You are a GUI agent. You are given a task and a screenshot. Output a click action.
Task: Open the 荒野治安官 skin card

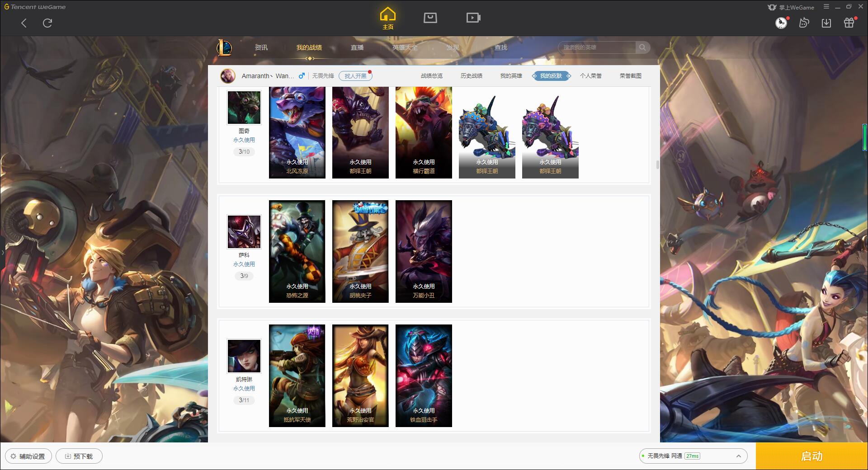coord(360,376)
